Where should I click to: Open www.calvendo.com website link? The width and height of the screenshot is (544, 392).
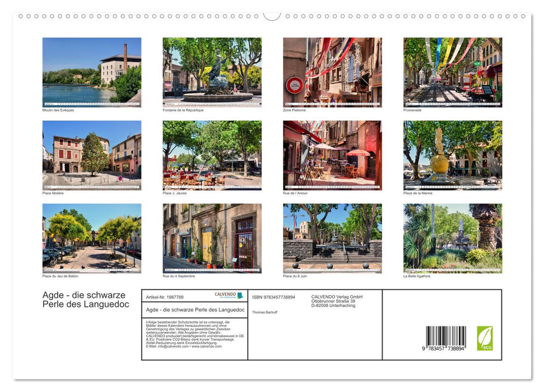coord(207,347)
